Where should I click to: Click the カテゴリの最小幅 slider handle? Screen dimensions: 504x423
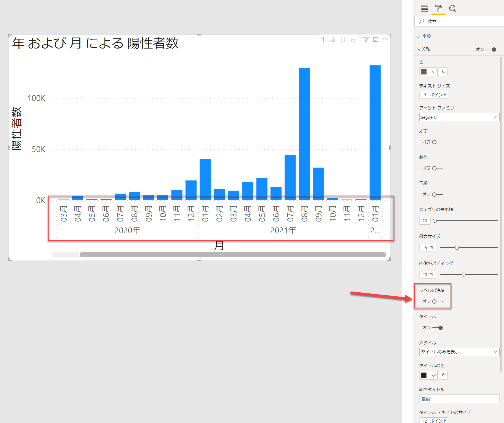point(435,221)
